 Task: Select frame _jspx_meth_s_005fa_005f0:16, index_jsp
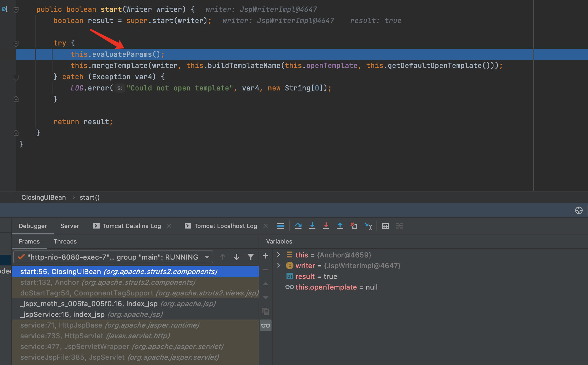click(x=135, y=303)
